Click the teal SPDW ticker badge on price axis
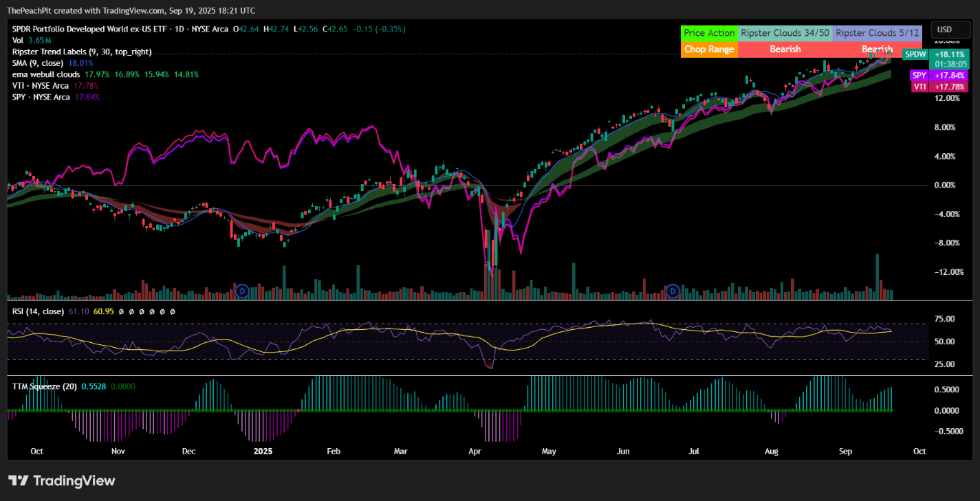 pos(915,54)
